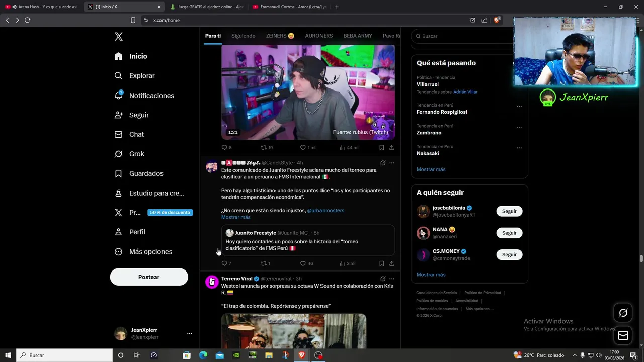Open more options on Terreno Viral post
The image size is (644, 362).
coord(392,279)
